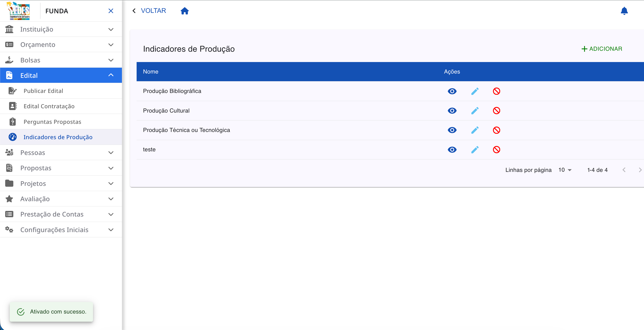Click the red block icon for teste
This screenshot has width=644, height=330.
497,150
